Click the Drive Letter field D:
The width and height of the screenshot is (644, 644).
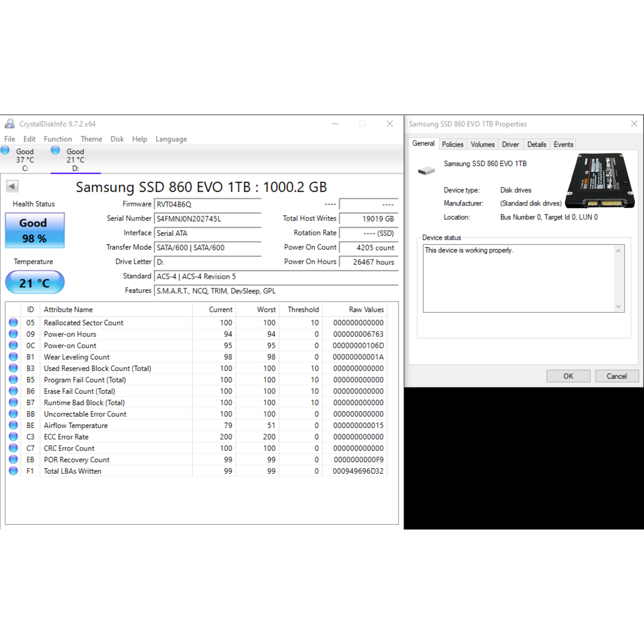[x=208, y=262]
